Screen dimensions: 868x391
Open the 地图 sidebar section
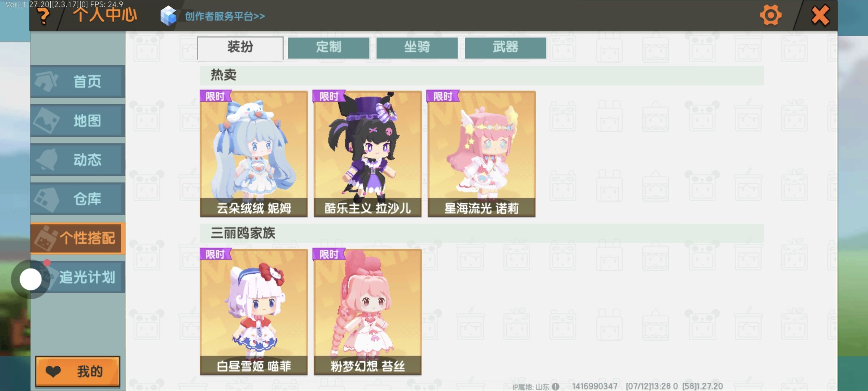(78, 121)
